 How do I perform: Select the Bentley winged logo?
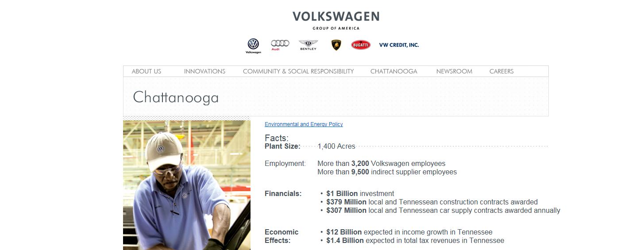click(308, 45)
